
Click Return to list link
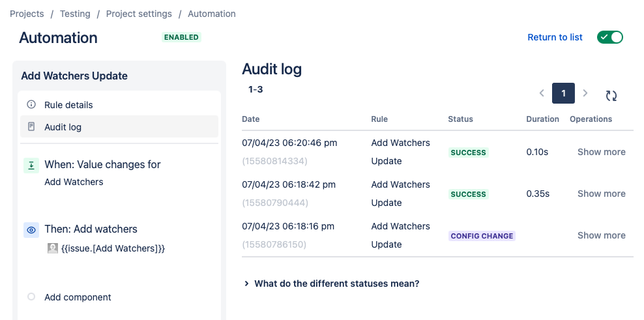555,37
